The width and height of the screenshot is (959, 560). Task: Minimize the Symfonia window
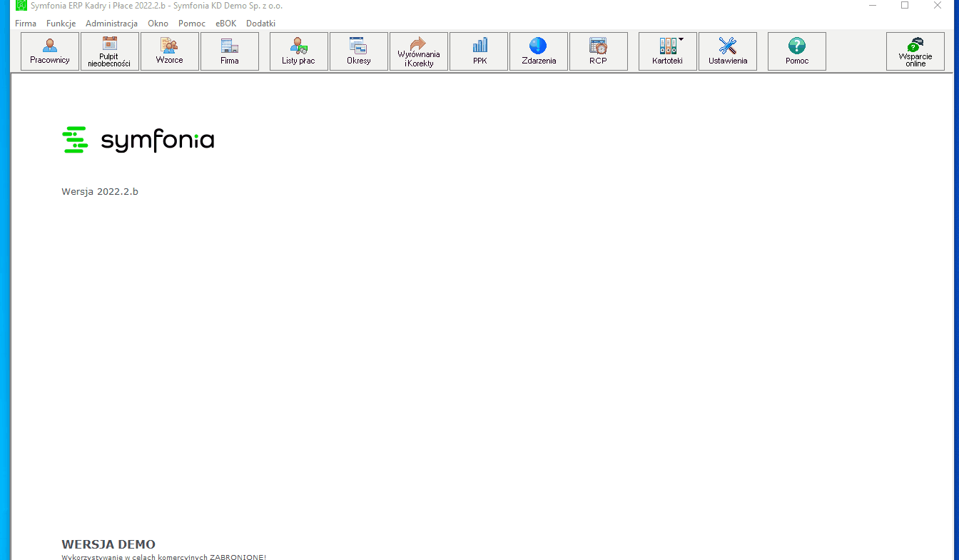[872, 6]
